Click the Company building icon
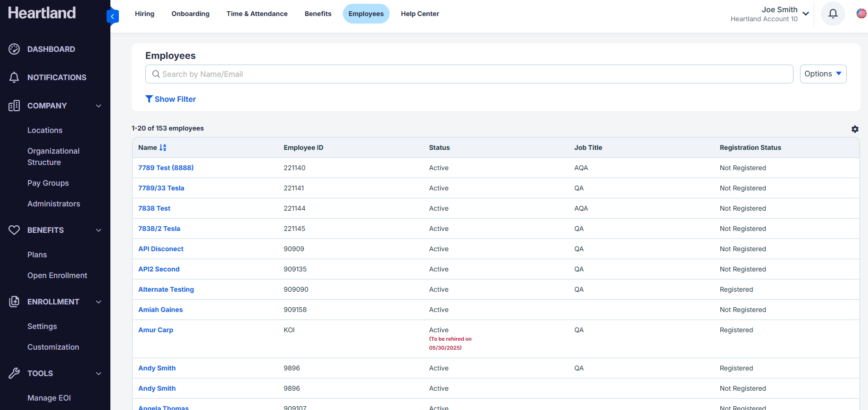Screen dimensions: 868x410 pos(14,106)
